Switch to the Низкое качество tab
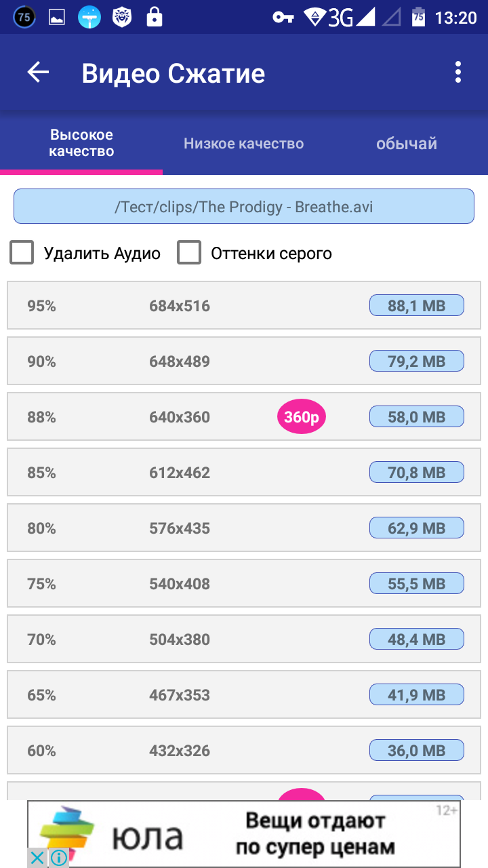Image resolution: width=488 pixels, height=868 pixels. [243, 144]
